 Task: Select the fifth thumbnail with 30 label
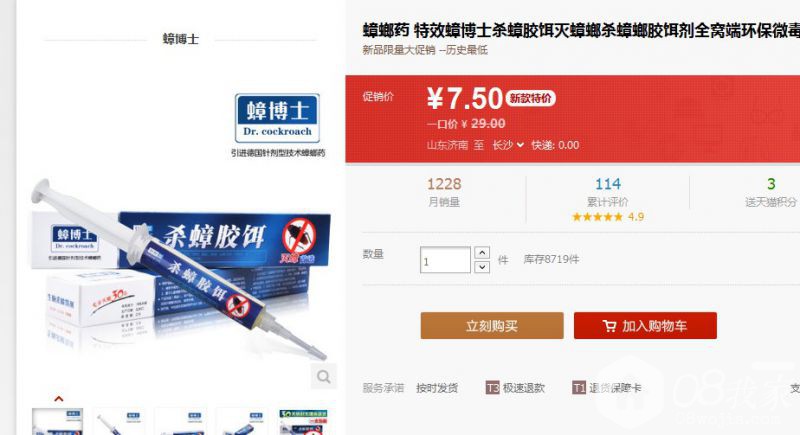coord(304,422)
